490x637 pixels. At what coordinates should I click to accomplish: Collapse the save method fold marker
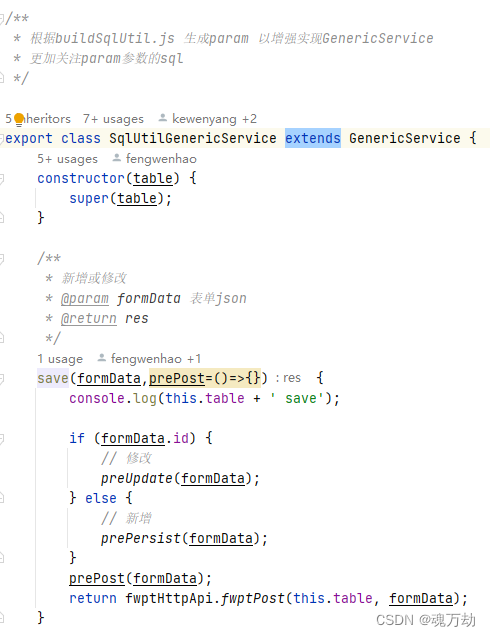(2, 379)
